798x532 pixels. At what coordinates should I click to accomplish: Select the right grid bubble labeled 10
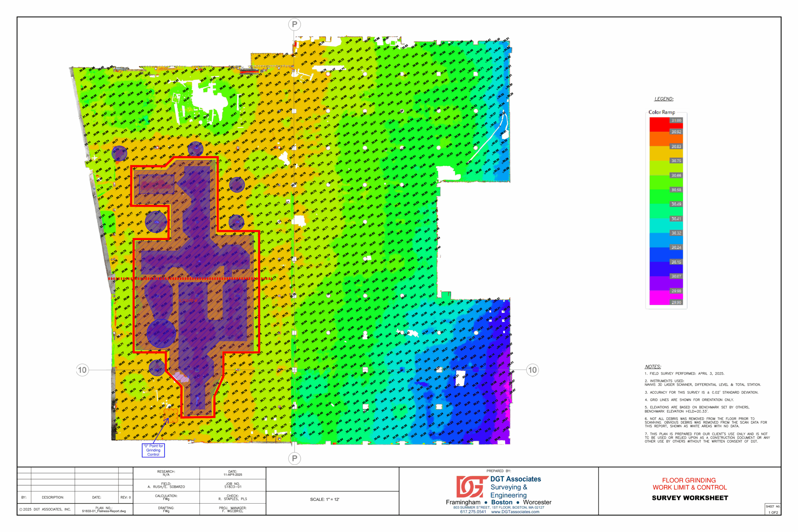tap(532, 370)
